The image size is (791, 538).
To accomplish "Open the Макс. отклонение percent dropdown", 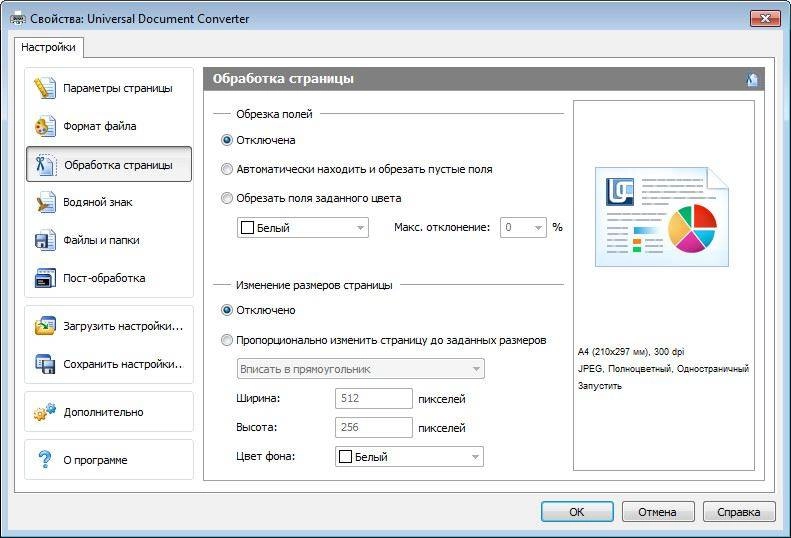I will click(x=523, y=228).
